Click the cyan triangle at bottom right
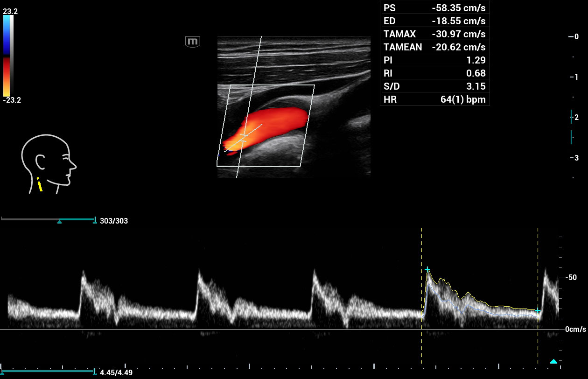Image resolution: width=588 pixels, height=379 pixels. coord(553,361)
